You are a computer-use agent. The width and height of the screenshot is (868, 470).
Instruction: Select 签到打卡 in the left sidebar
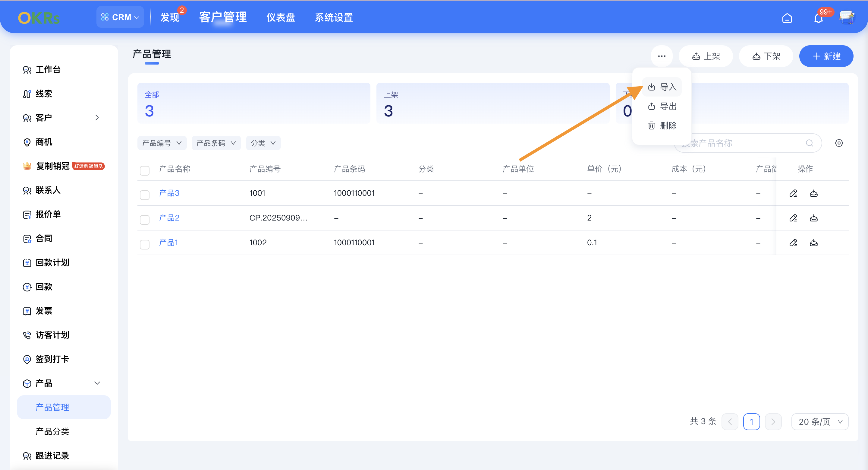(x=52, y=359)
